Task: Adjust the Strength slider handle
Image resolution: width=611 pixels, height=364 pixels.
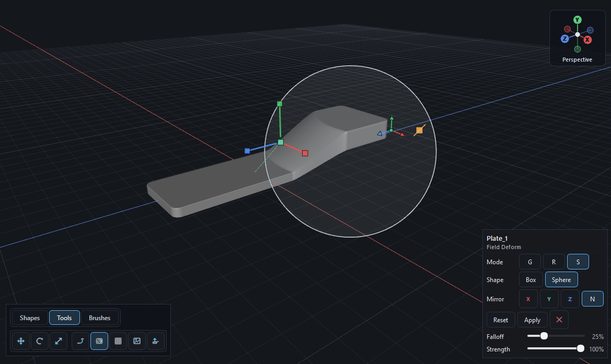Action: point(581,349)
